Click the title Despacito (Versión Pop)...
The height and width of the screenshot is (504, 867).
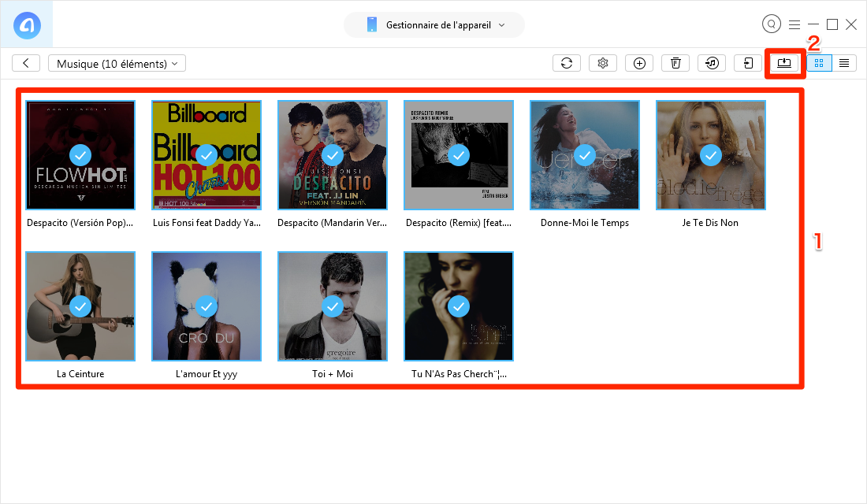(x=80, y=223)
